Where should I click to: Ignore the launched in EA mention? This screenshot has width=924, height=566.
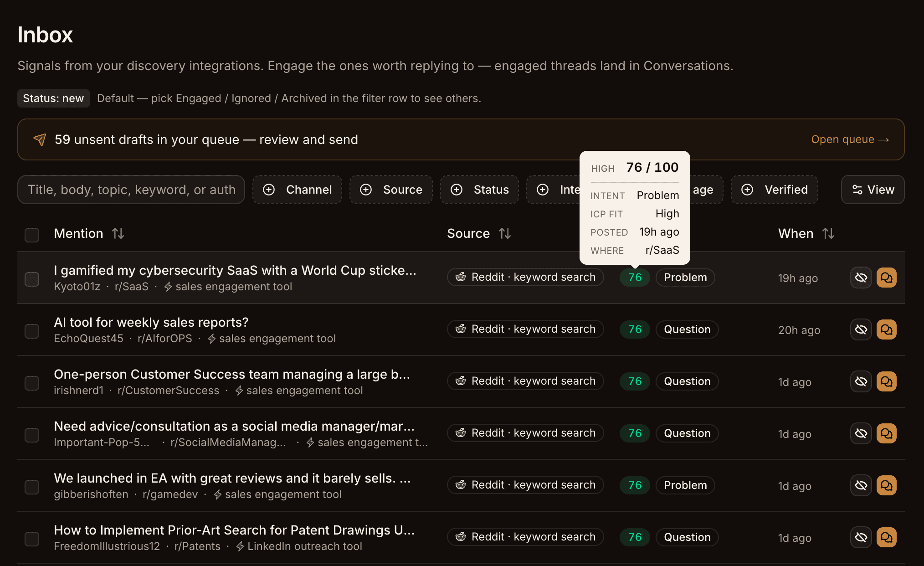861,485
